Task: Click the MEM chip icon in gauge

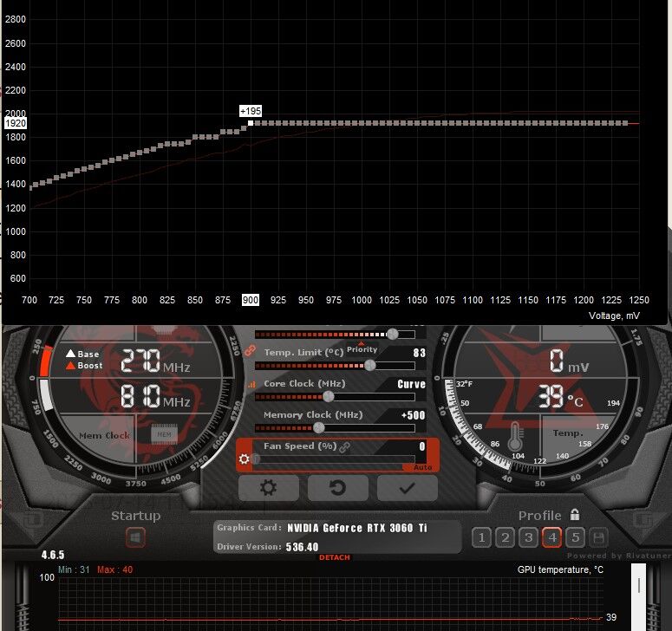Action: click(x=164, y=434)
